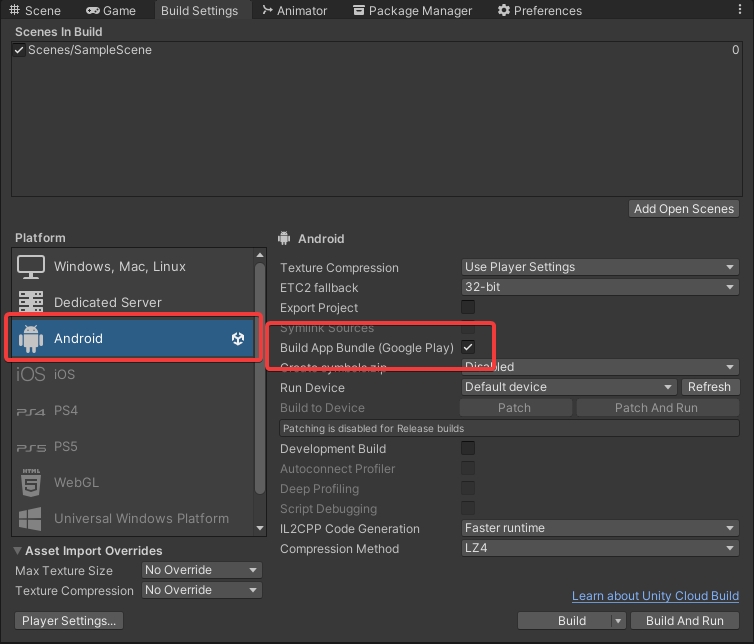Select the WebGL HTML5 icon

point(31,483)
